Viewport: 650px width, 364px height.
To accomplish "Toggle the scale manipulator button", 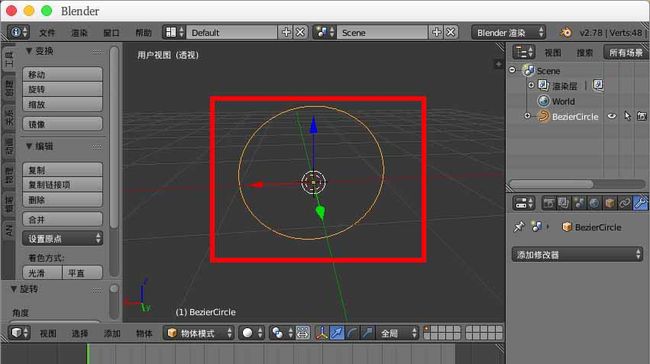I will pyautogui.click(x=368, y=333).
